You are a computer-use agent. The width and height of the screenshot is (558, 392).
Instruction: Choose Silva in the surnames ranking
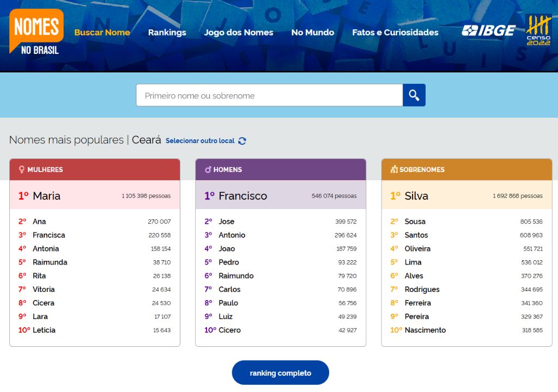point(416,195)
